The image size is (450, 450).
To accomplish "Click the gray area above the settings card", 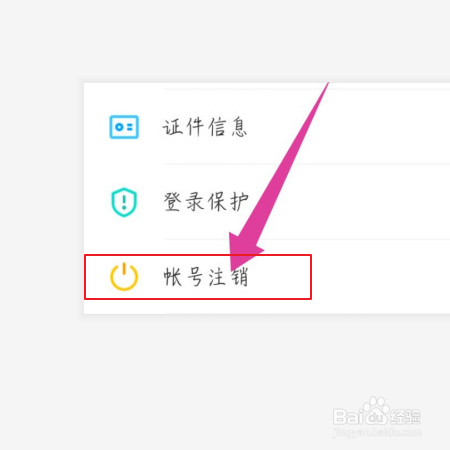I will [x=225, y=41].
